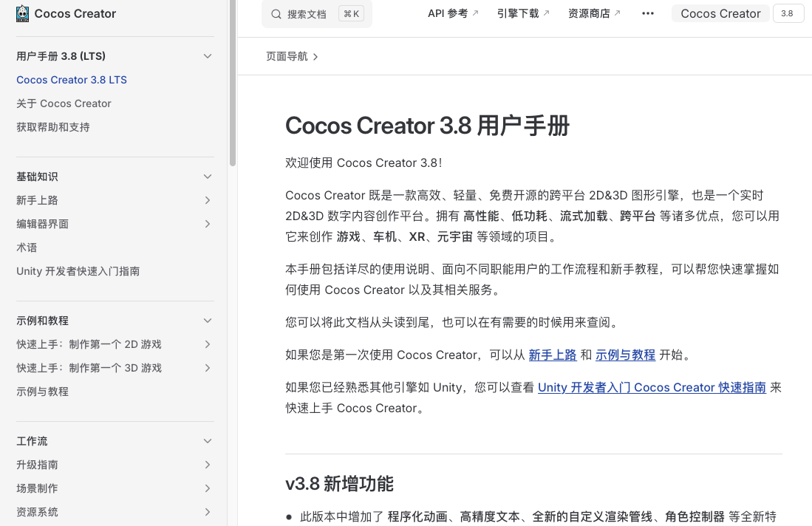812x526 pixels.
Task: Select 新手上路 sidebar item text
Action: point(37,200)
